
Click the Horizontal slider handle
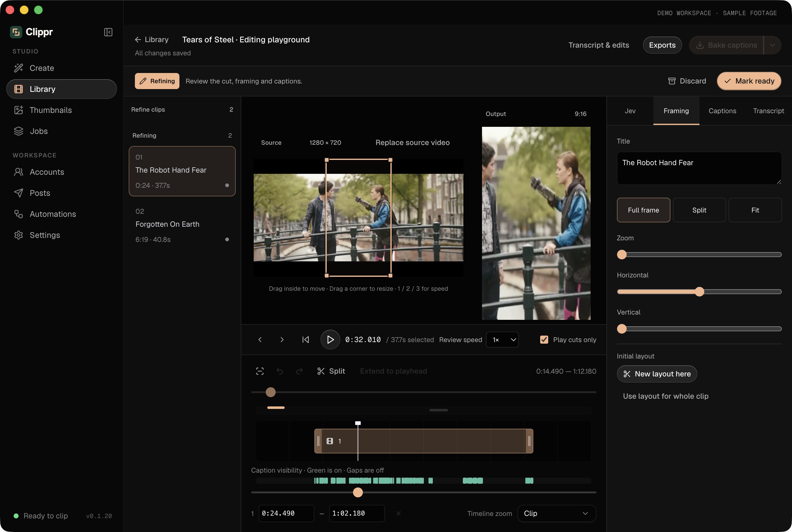(x=699, y=292)
